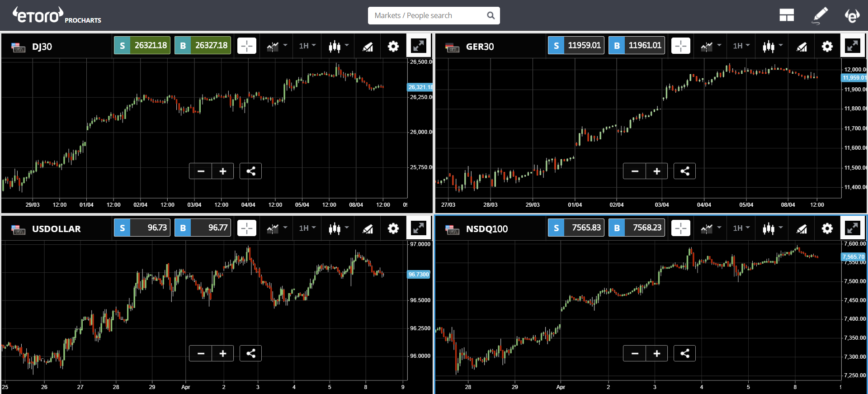Image resolution: width=868 pixels, height=394 pixels.
Task: Open the eToro logo icon at top right
Action: [x=852, y=15]
